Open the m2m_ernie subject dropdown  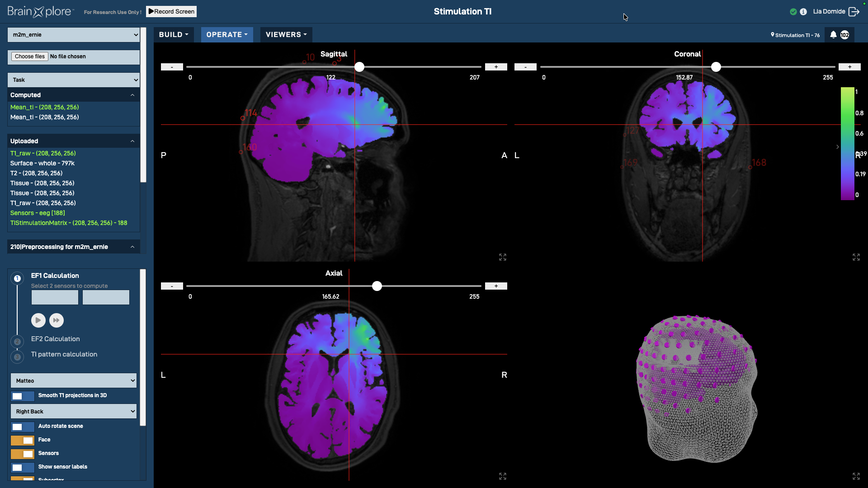[74, 35]
